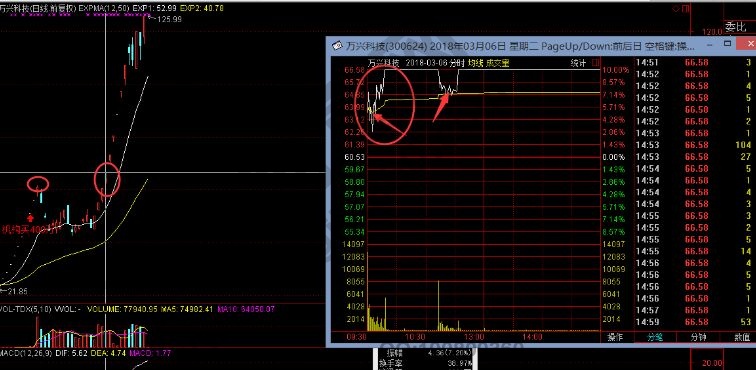Open the 操作 operations menu

[616, 337]
